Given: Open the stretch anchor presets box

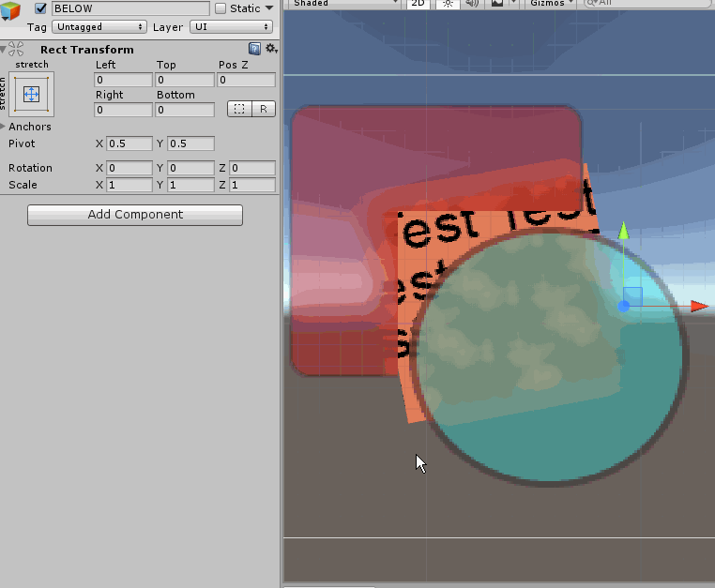Looking at the screenshot, I should tap(32, 95).
